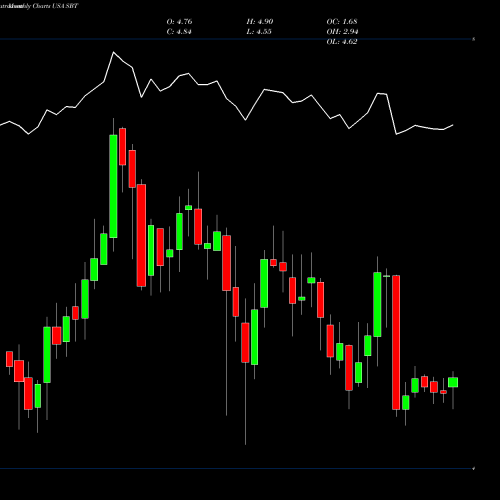Click the 'OH: 2.94' readout
This screenshot has height=500, width=500.
342,32
